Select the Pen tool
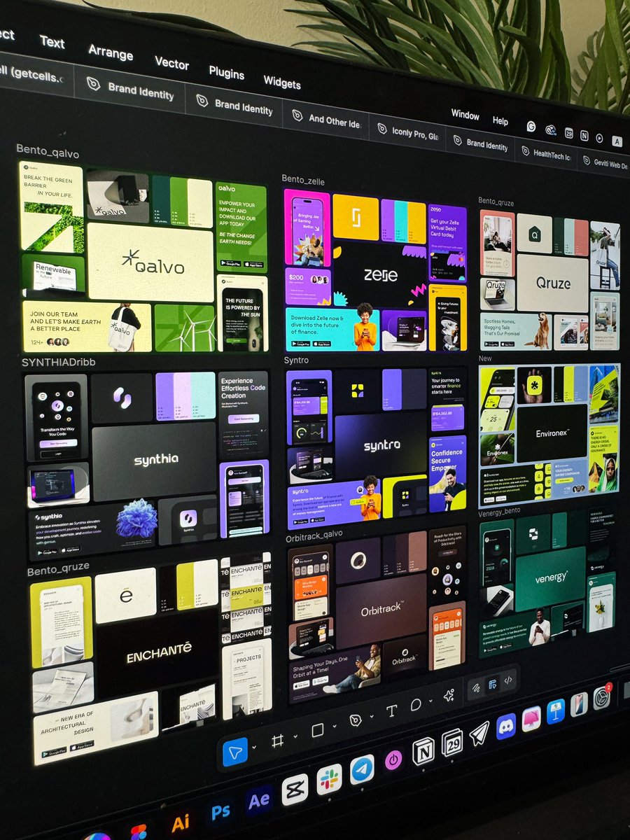 [x=355, y=720]
